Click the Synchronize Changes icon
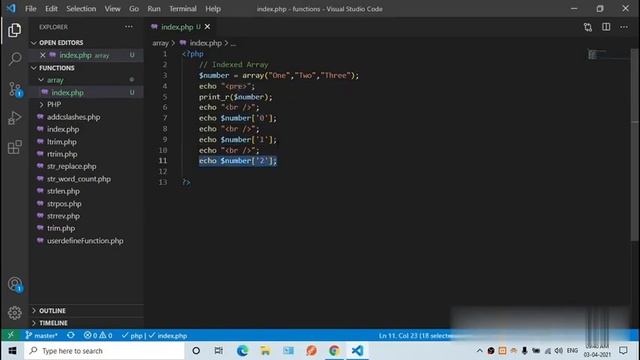The image size is (640, 360). [71, 336]
